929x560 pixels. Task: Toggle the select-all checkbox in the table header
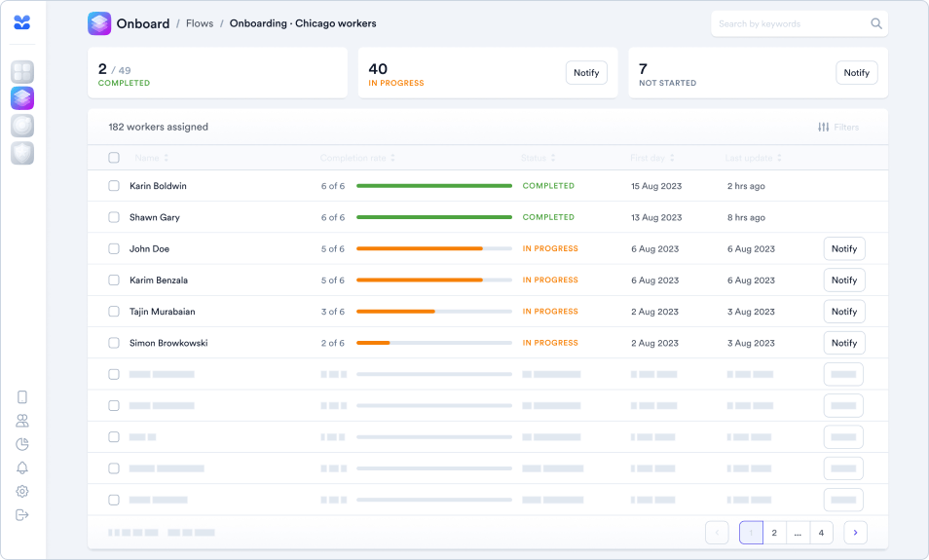click(x=114, y=158)
